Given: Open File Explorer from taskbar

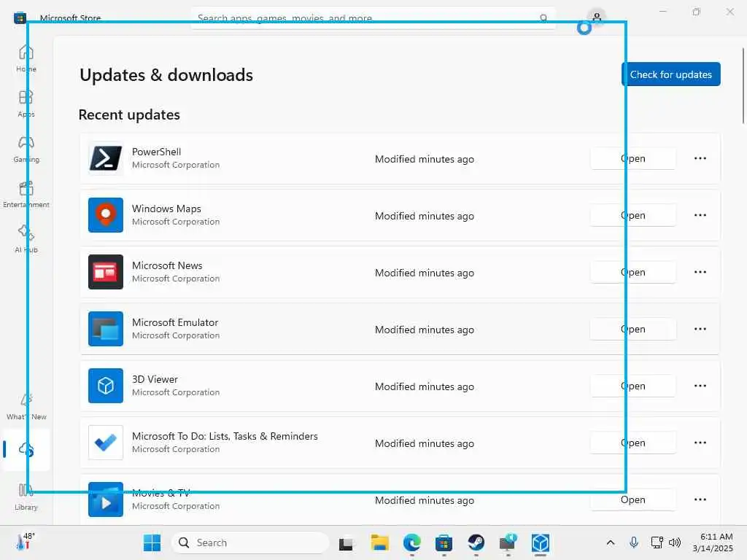Looking at the screenshot, I should pos(379,542).
